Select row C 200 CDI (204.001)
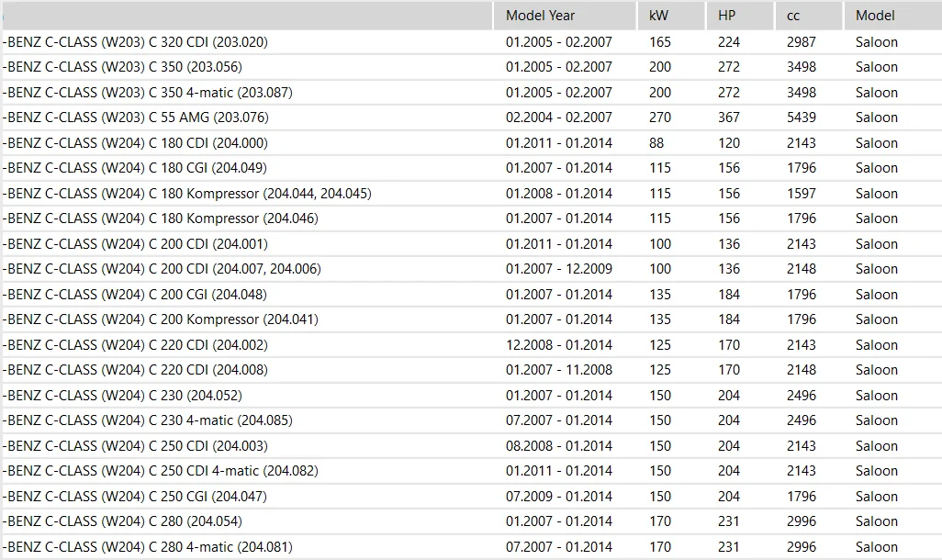 471,244
